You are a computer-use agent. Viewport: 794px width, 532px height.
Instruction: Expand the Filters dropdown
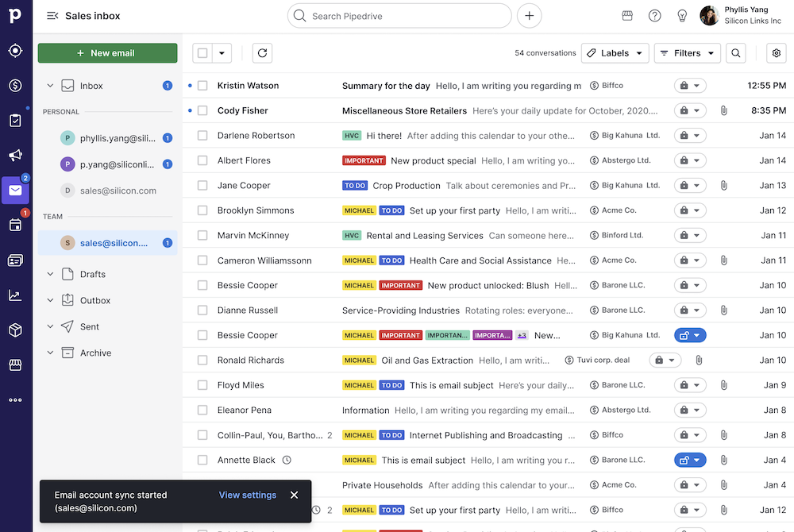tap(687, 52)
